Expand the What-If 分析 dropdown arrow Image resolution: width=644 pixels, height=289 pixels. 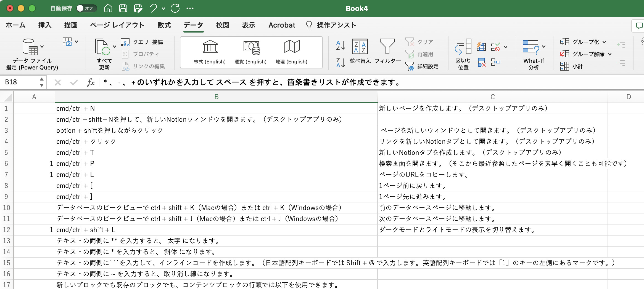point(544,47)
